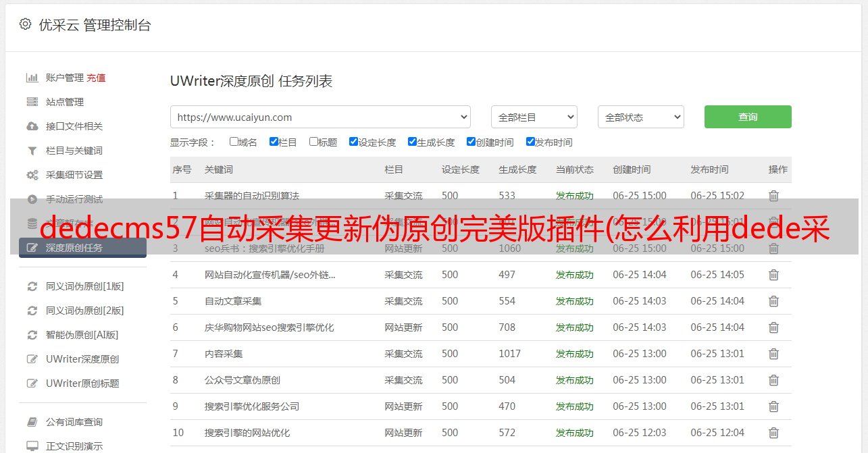Viewport: 868px width, 453px height.
Task: Click keyword 自动文章采集
Action: coord(233,301)
